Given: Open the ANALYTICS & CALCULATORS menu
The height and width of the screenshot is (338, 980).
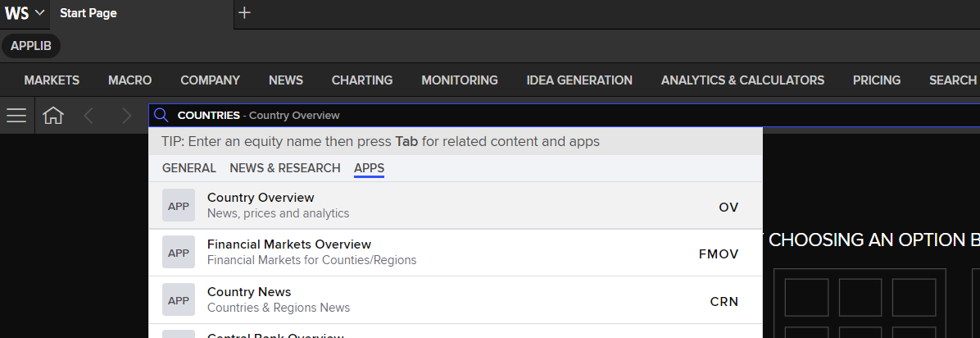Looking at the screenshot, I should (742, 80).
